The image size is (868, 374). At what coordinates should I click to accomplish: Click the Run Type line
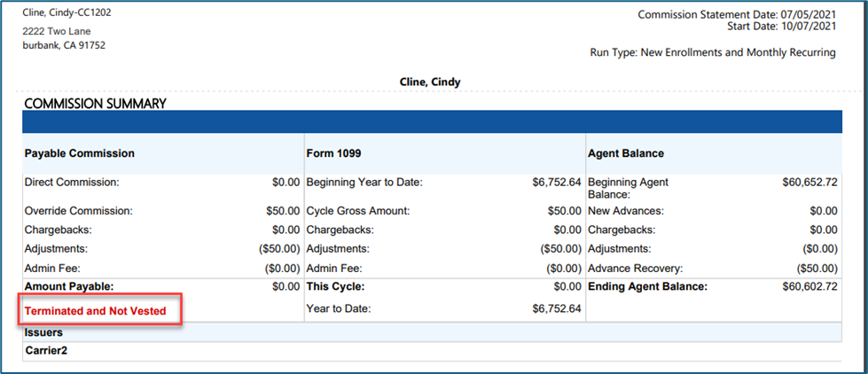pos(713,52)
